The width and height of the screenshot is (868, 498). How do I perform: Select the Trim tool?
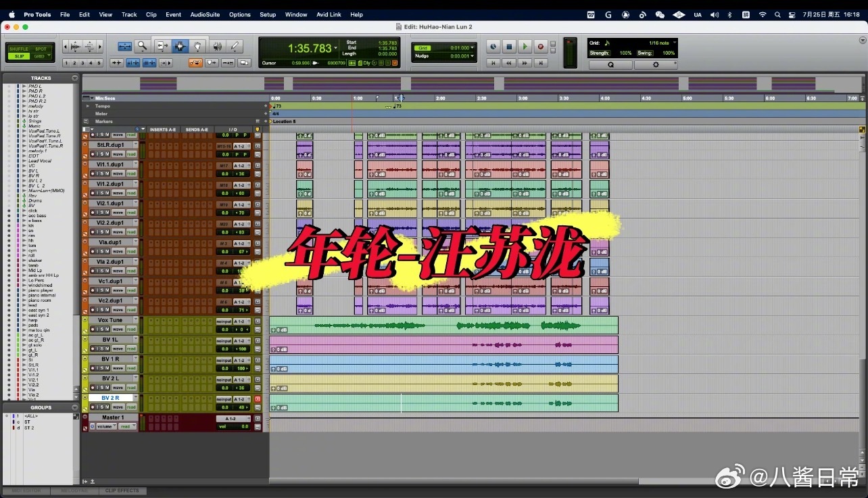pyautogui.click(x=162, y=46)
